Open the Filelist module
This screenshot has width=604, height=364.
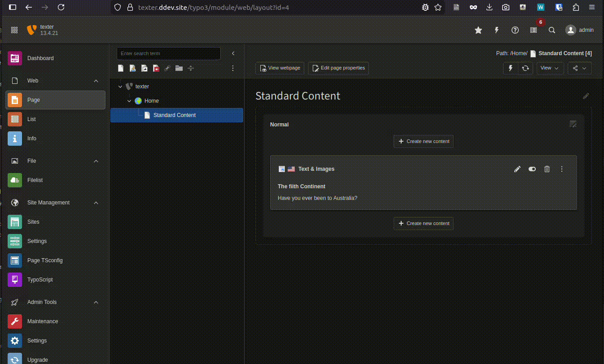click(x=35, y=180)
